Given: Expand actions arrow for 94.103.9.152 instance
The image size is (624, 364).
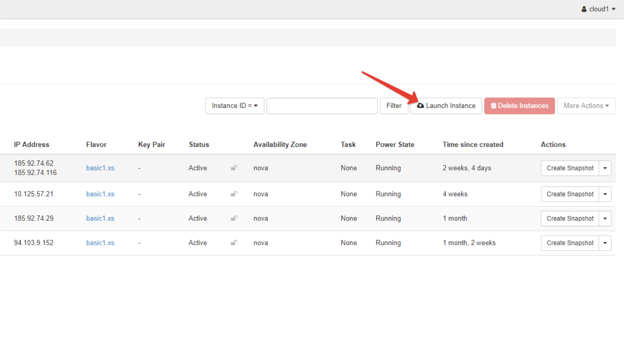Looking at the screenshot, I should 605,243.
